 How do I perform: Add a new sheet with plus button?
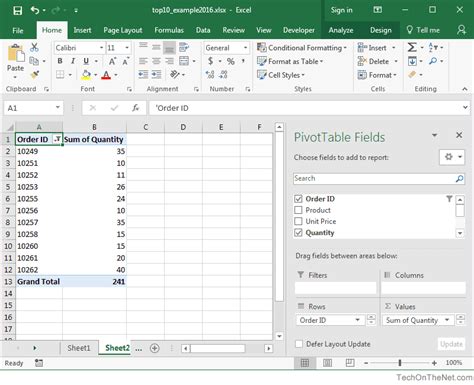tap(154, 348)
